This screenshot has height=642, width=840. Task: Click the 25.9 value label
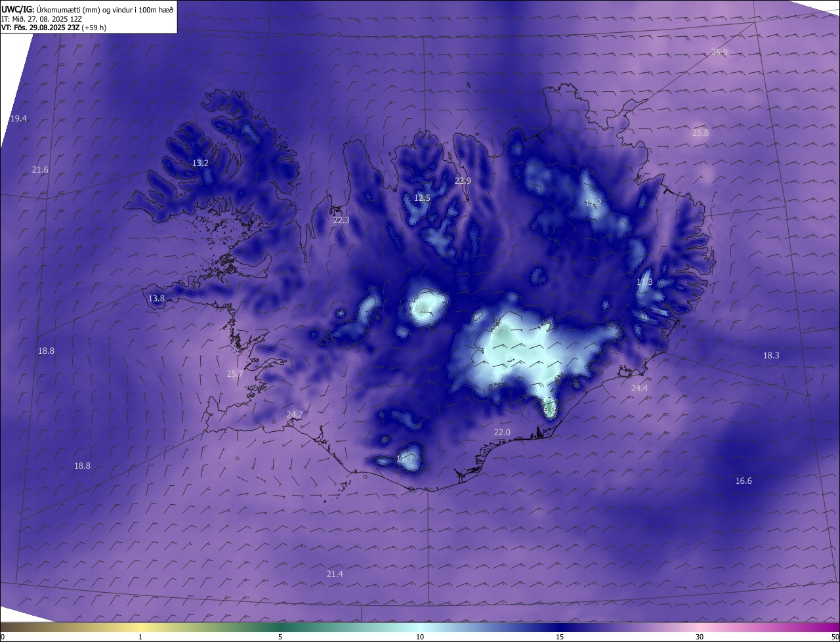720,52
